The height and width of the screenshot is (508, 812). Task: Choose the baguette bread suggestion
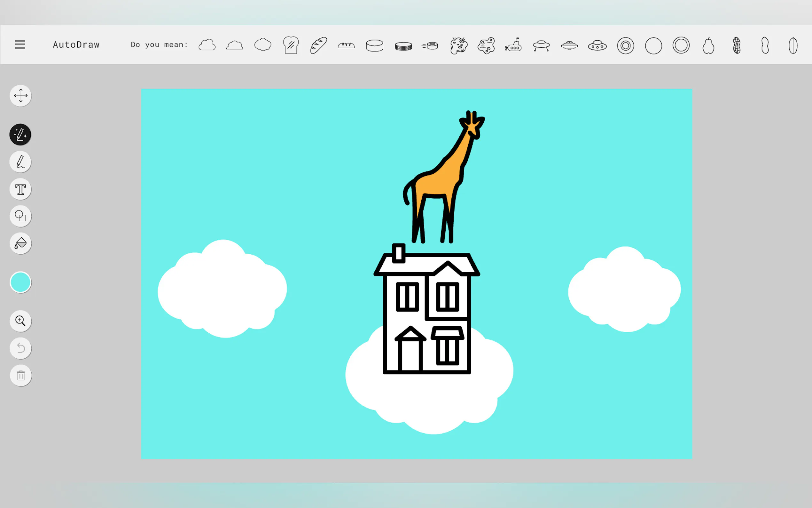click(318, 45)
